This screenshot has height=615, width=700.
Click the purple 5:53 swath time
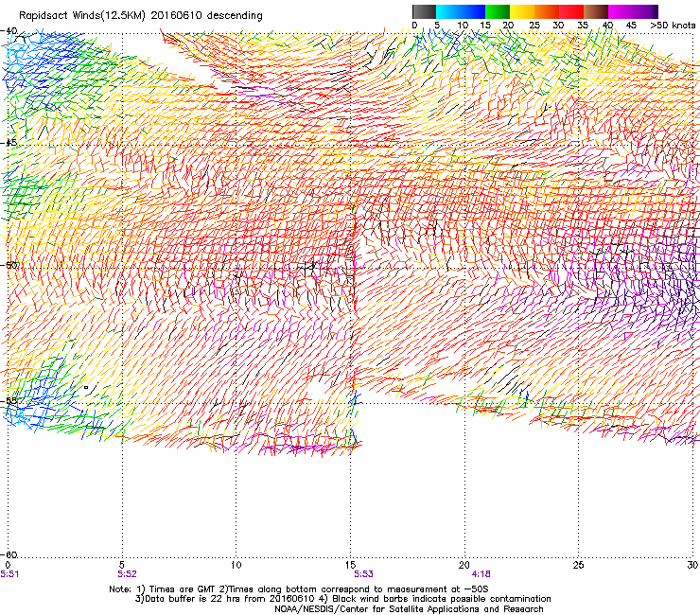(363, 574)
